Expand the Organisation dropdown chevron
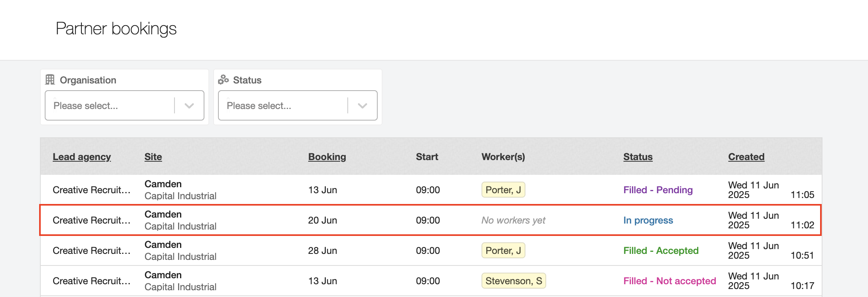 tap(189, 106)
